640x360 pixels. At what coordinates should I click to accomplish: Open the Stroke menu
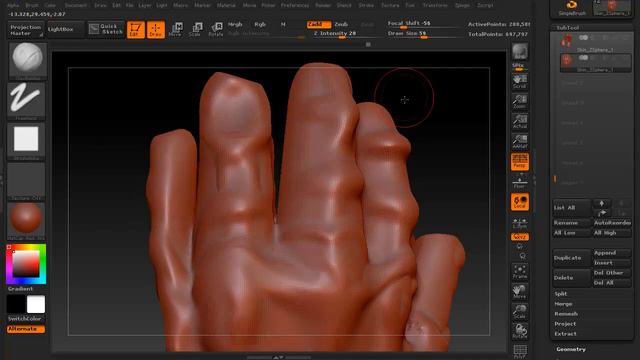366,5
